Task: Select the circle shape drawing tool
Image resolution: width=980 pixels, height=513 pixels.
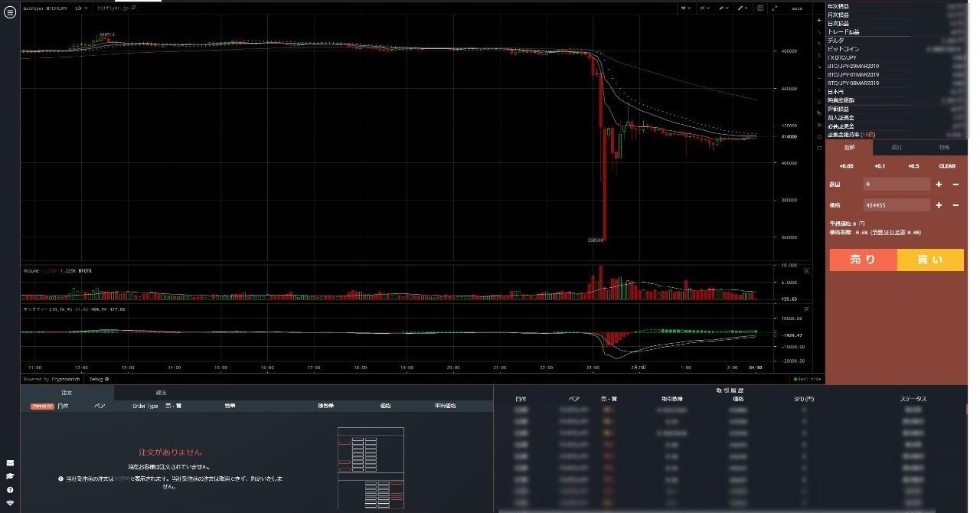Action: (x=819, y=136)
